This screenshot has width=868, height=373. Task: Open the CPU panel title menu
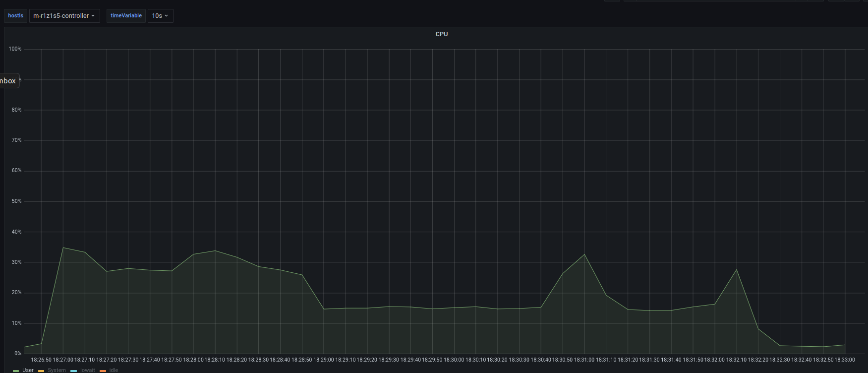[x=441, y=34]
